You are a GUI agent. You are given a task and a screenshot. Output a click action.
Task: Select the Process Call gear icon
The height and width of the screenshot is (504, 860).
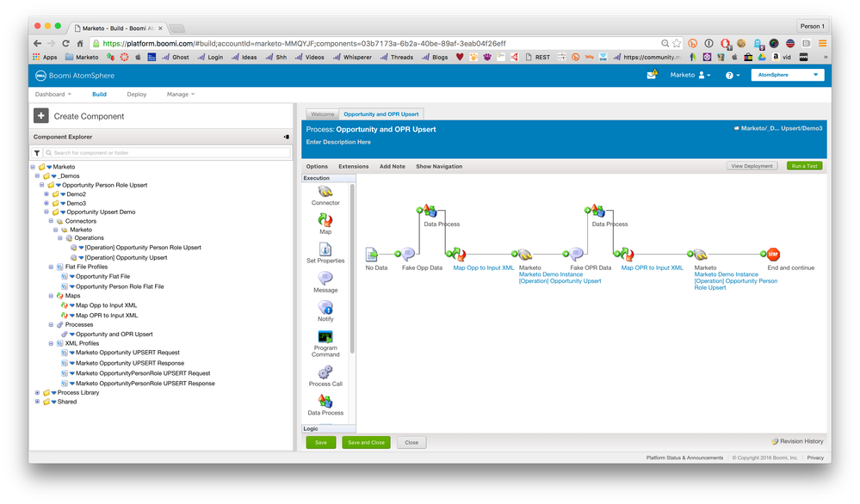[325, 372]
